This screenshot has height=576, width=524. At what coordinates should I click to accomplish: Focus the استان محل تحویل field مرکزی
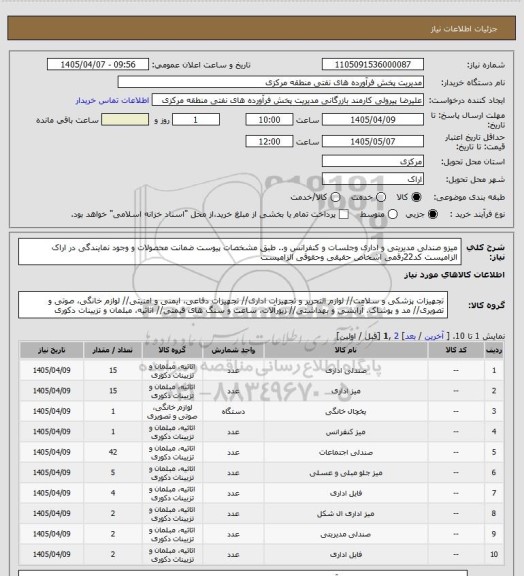coord(373,161)
